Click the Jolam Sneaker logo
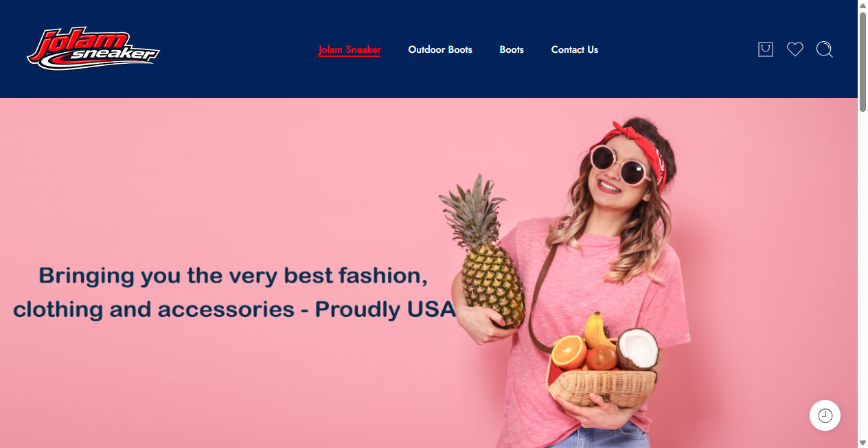 click(x=93, y=49)
